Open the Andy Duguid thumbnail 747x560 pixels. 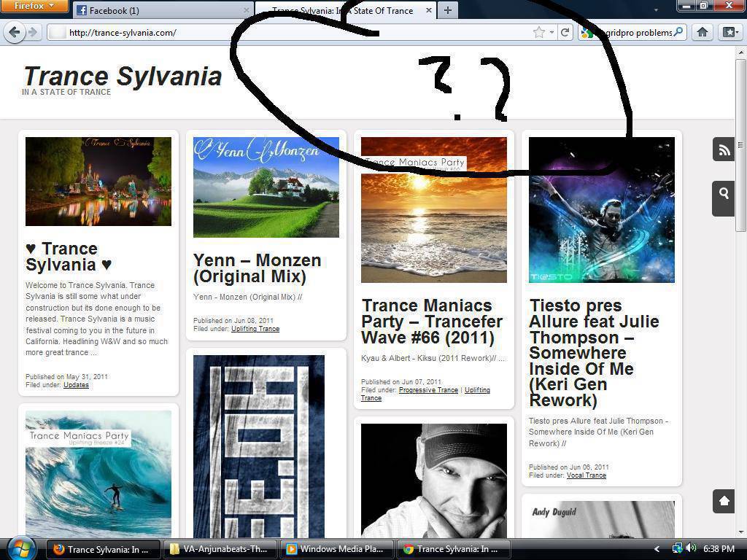pyautogui.click(x=602, y=519)
